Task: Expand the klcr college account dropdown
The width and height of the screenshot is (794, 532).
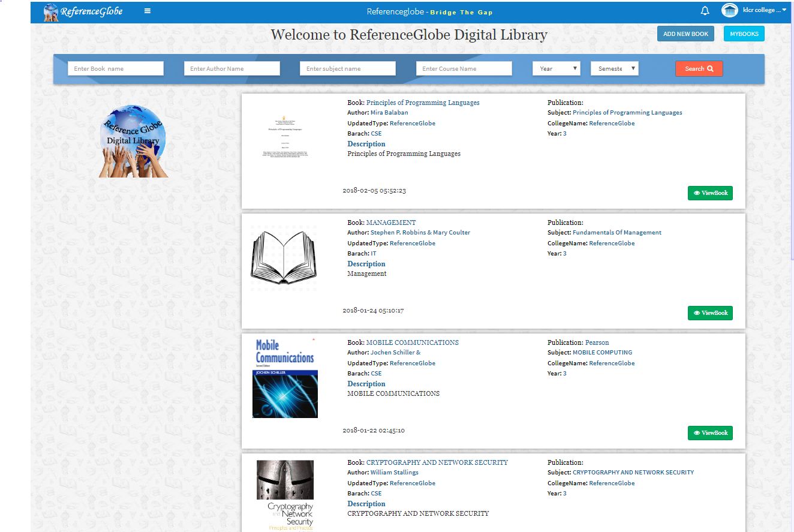Action: [765, 10]
